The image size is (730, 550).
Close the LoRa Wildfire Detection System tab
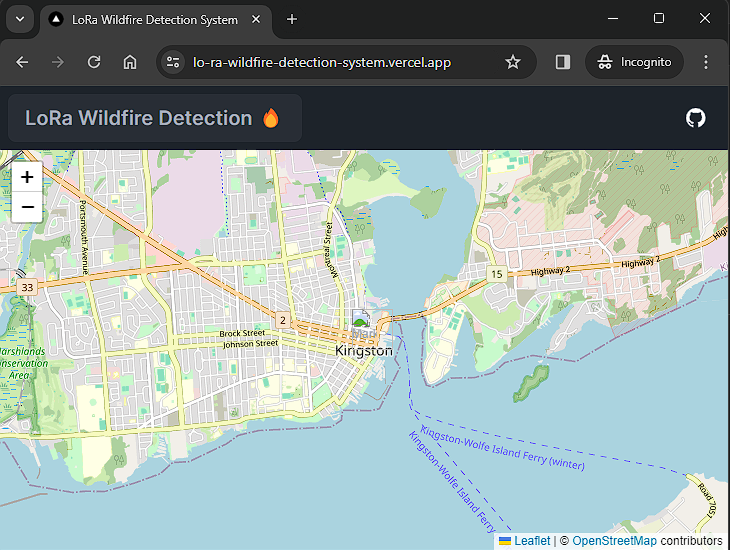coord(256,20)
